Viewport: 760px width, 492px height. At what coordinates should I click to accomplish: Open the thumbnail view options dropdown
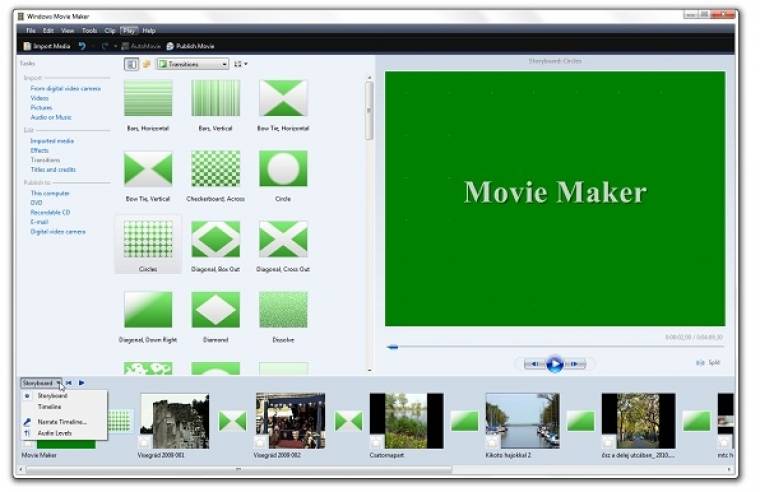coord(240,64)
